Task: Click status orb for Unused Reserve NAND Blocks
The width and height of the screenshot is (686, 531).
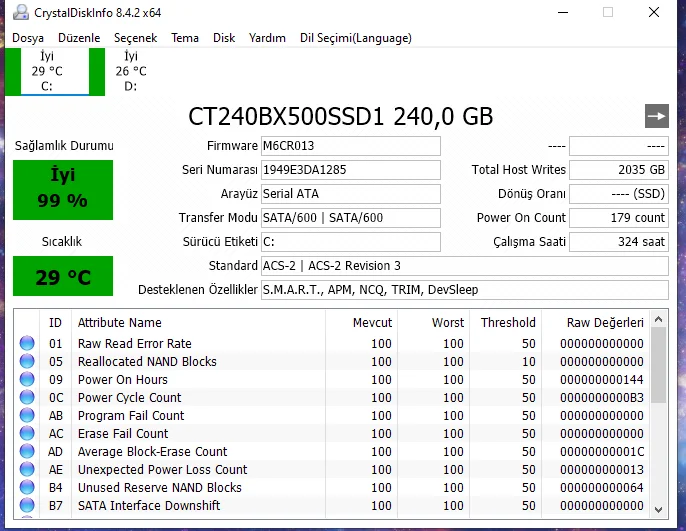Action: pyautogui.click(x=27, y=487)
